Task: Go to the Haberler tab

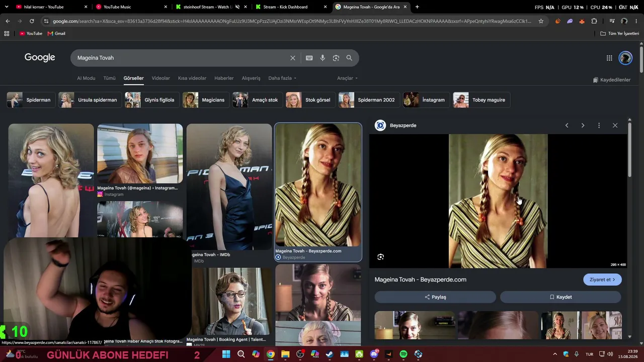Action: click(x=224, y=78)
